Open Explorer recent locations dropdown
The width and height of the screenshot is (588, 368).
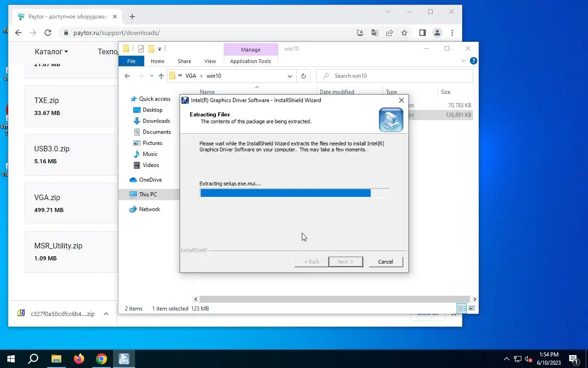pyautogui.click(x=152, y=76)
